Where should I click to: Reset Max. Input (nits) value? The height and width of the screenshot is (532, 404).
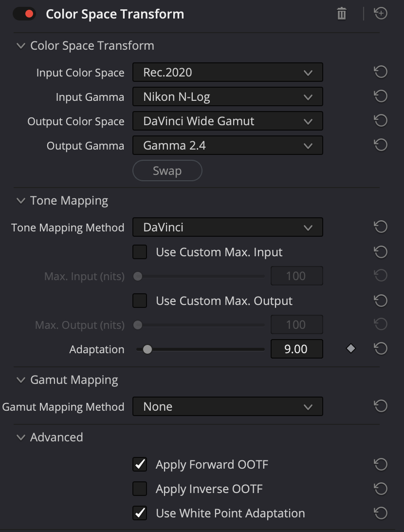tap(381, 276)
